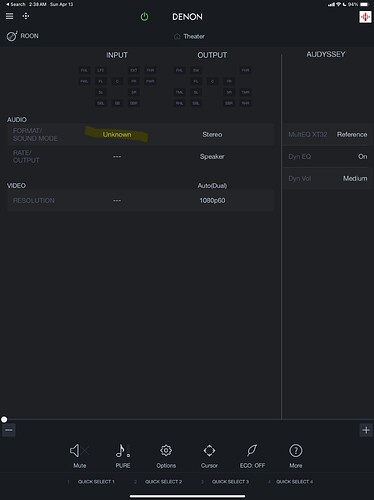Open the Theater zone selector
The image size is (374, 500).
tap(189, 36)
